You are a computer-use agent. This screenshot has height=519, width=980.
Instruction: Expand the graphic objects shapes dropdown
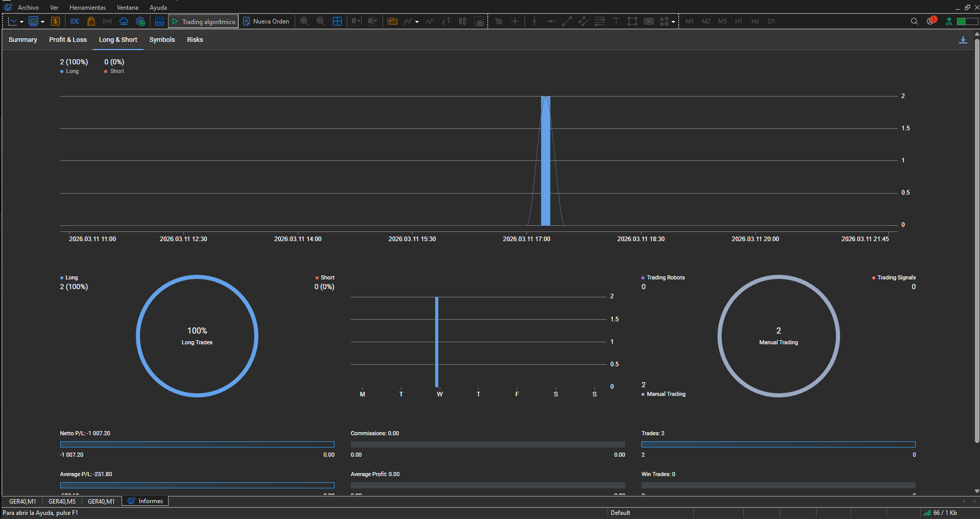point(673,22)
